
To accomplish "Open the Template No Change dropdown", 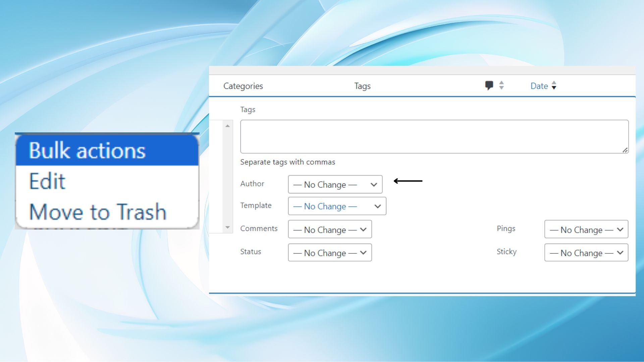I will click(337, 206).
